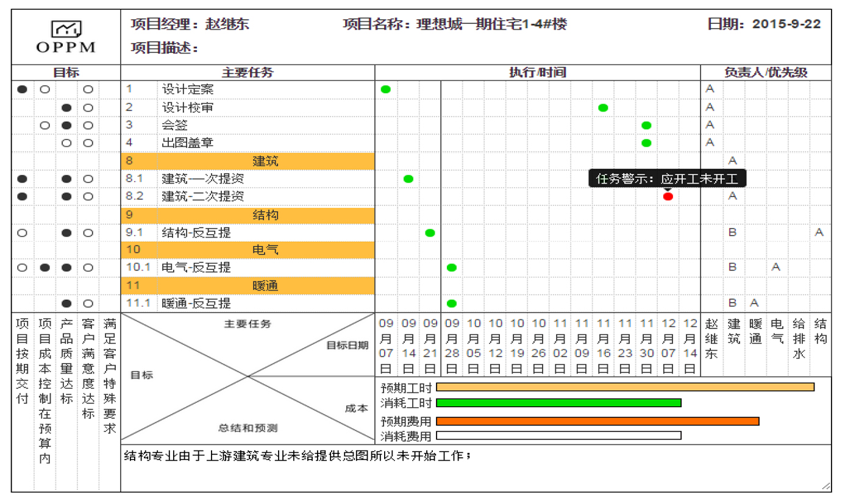
Task: Click the project name 理想城一期住宅1-4#楼
Action: tap(491, 24)
